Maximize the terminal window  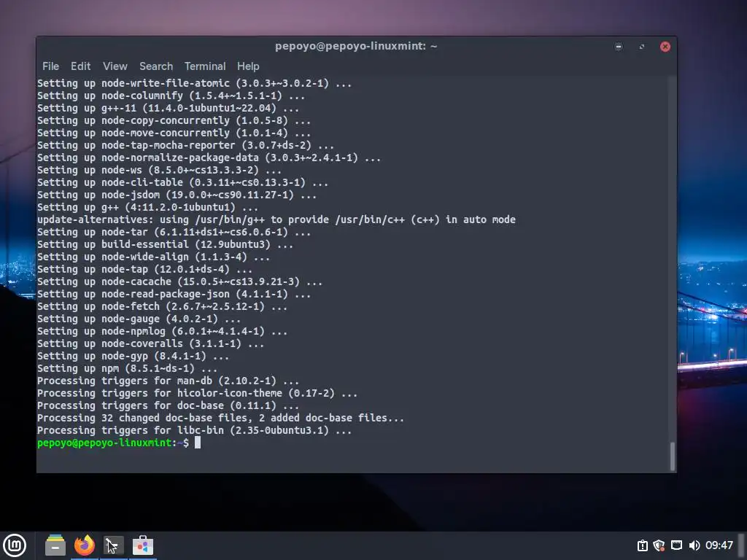pyautogui.click(x=642, y=46)
